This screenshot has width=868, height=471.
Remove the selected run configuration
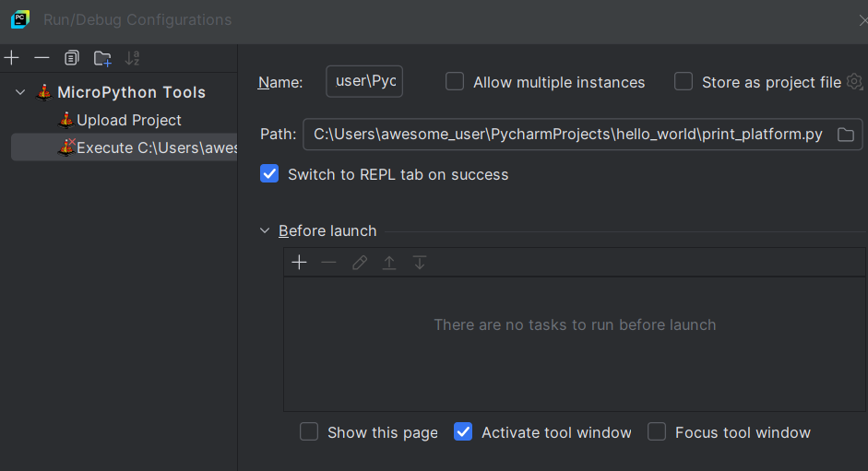(42, 58)
